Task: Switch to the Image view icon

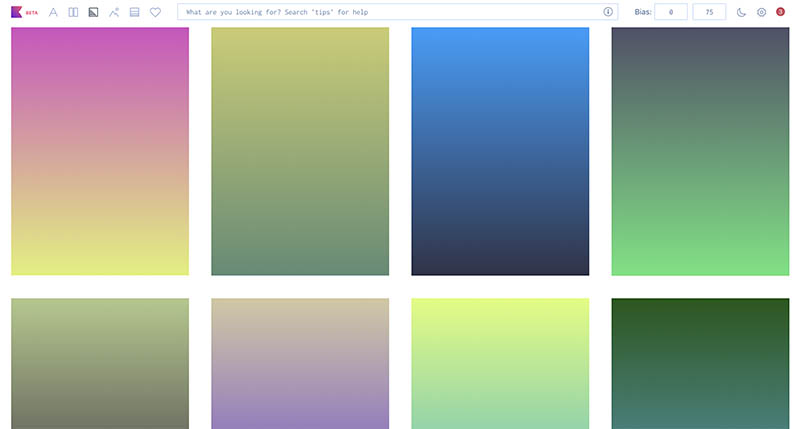Action: tap(114, 12)
